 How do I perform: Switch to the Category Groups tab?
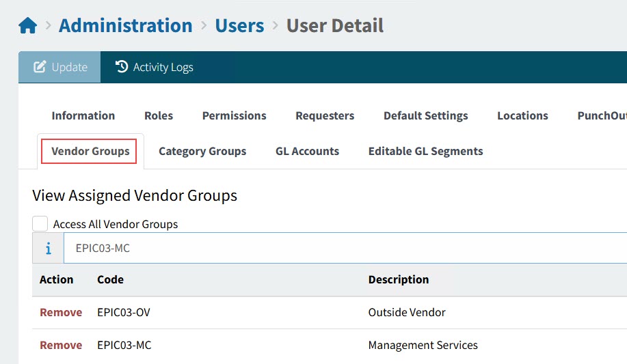pyautogui.click(x=202, y=151)
